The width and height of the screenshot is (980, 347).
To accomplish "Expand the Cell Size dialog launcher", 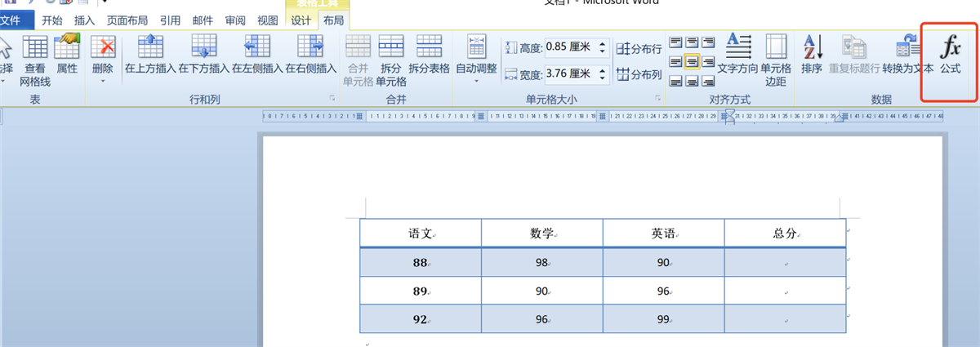I will coord(657,99).
